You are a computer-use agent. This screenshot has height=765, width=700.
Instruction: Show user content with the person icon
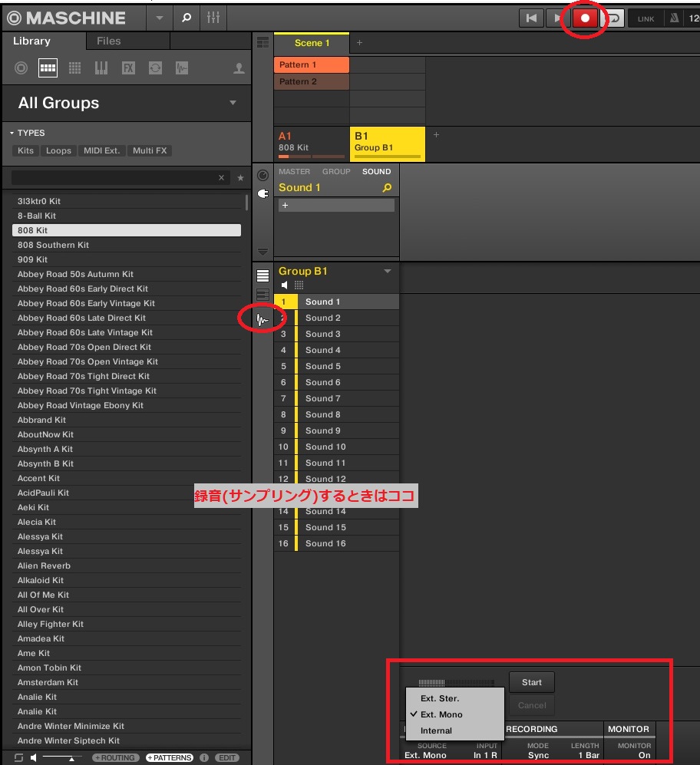[x=239, y=68]
